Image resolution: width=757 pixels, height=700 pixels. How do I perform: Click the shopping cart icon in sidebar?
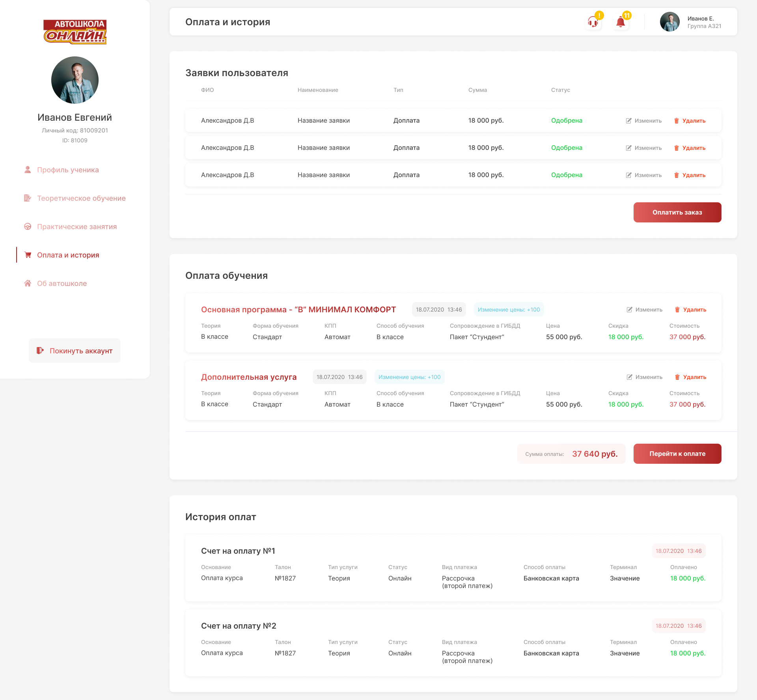coord(28,255)
